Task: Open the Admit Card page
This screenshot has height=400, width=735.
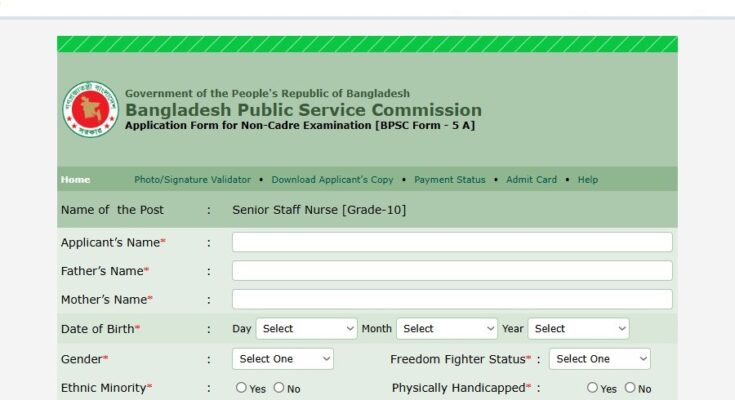Action: click(531, 180)
